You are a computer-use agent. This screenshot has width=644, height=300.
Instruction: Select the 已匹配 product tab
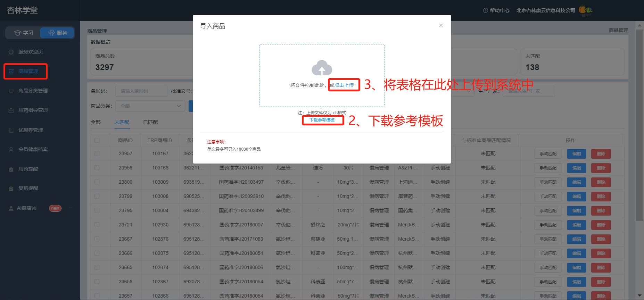[150, 122]
